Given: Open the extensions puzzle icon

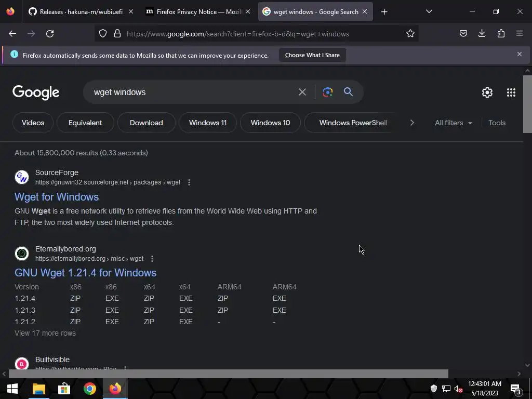Looking at the screenshot, I should [501, 34].
